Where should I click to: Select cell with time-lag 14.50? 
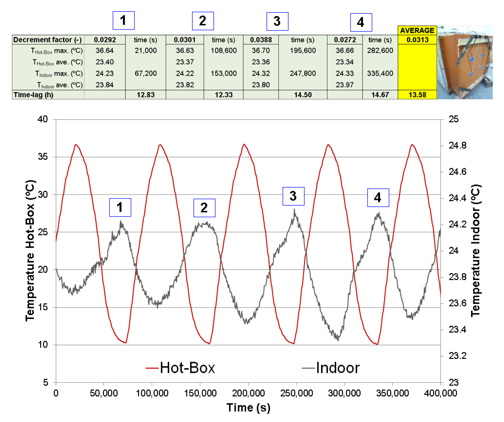[x=303, y=95]
